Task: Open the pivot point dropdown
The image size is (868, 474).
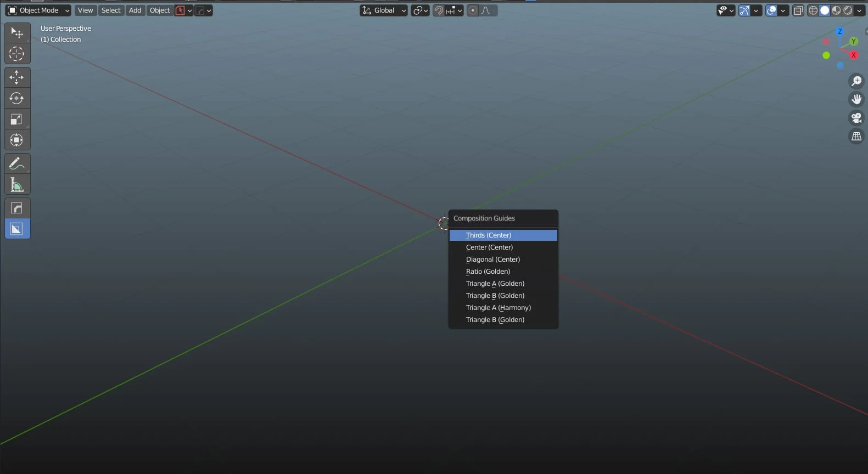Action: tap(421, 10)
